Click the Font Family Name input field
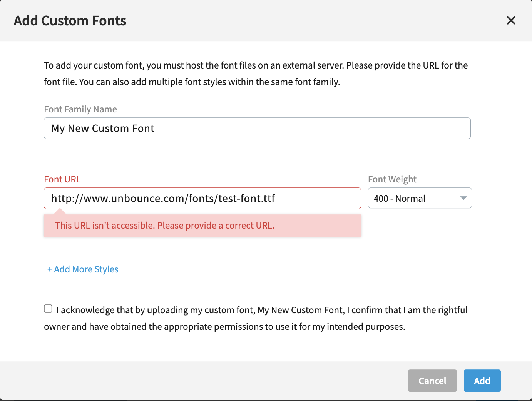 pyautogui.click(x=257, y=128)
